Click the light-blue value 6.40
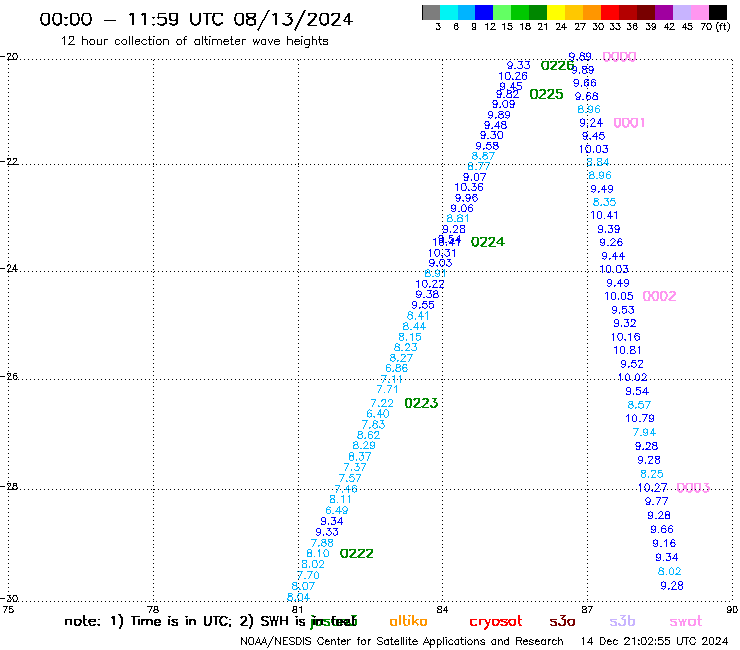This screenshot has width=740, height=650. point(378,414)
